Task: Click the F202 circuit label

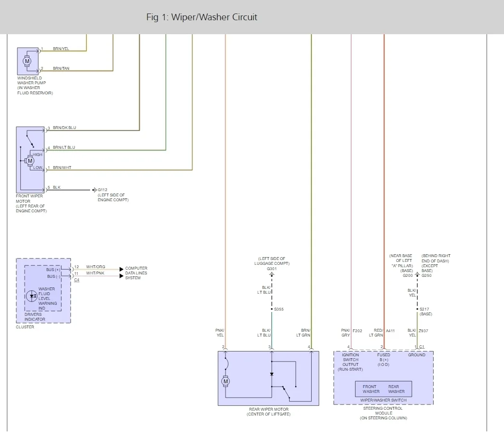Action: tap(358, 331)
